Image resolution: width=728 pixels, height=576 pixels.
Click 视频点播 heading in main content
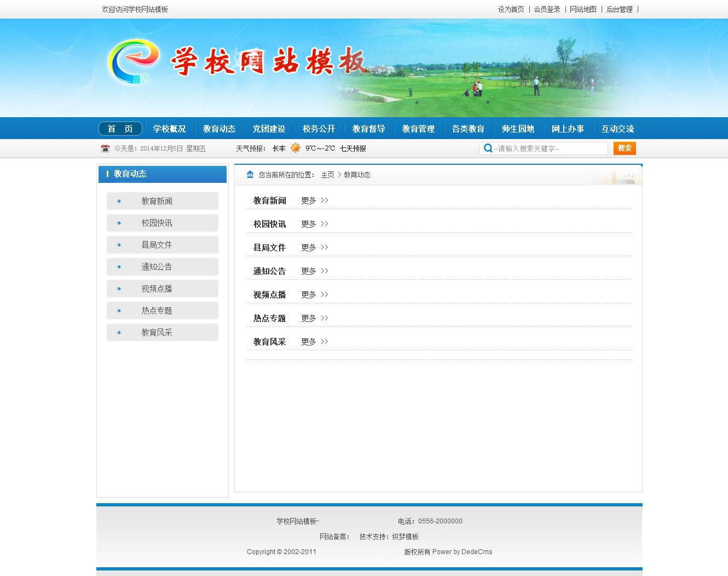click(269, 295)
